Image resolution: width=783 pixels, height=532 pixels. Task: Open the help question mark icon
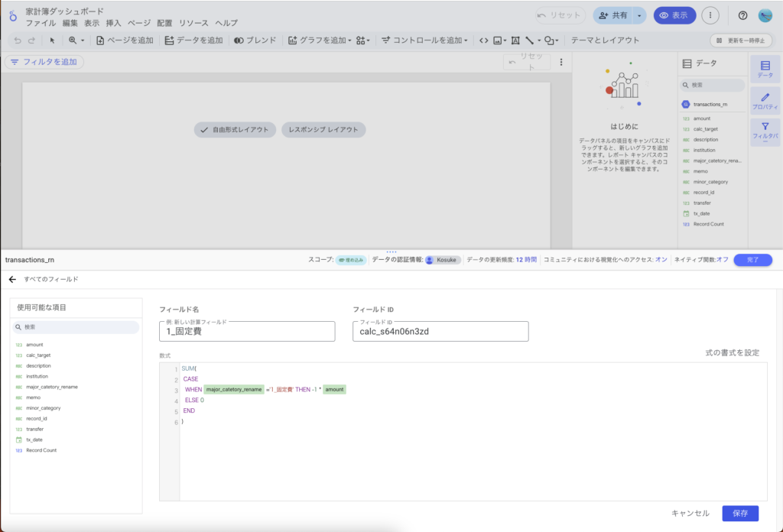coord(742,15)
